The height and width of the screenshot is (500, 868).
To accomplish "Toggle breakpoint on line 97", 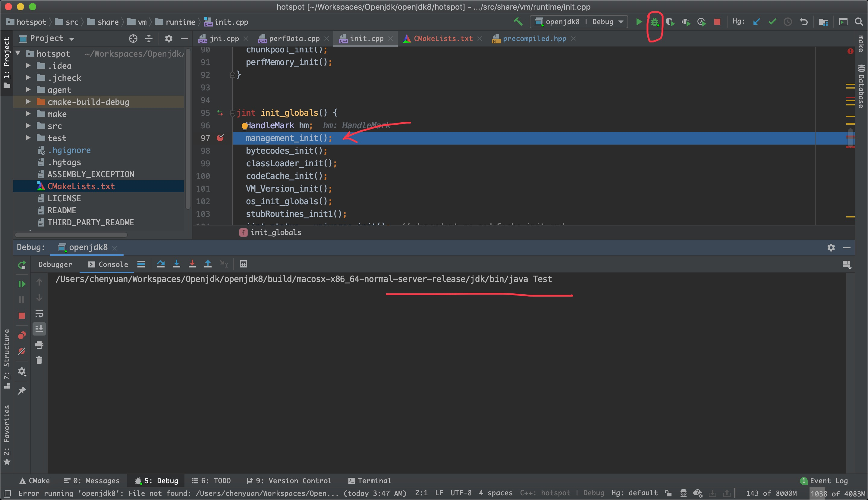I will point(220,138).
